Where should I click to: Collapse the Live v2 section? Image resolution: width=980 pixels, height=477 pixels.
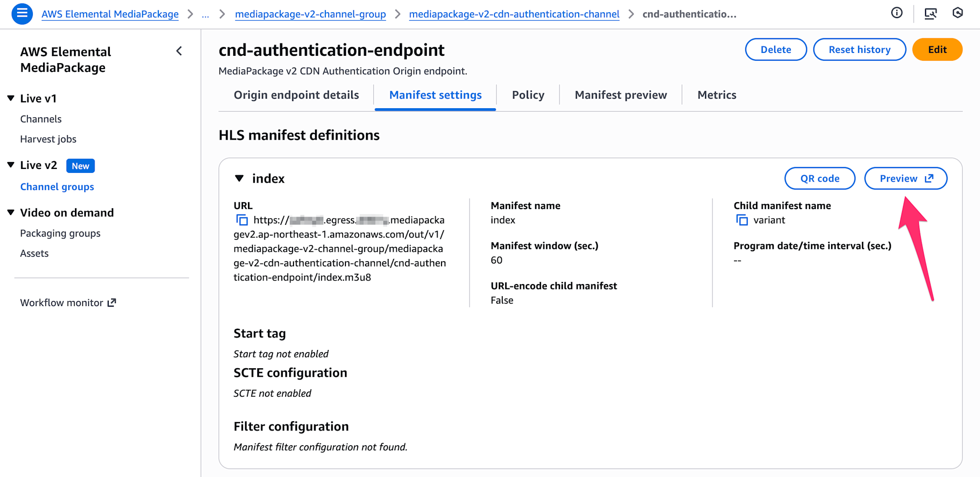[11, 165]
